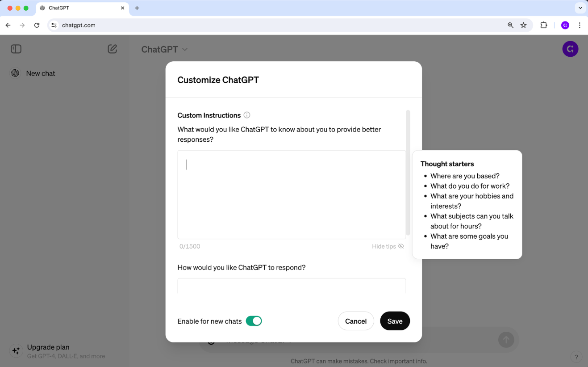Click the tip 'What do you do for work?'
This screenshot has height=367, width=588.
(x=470, y=186)
